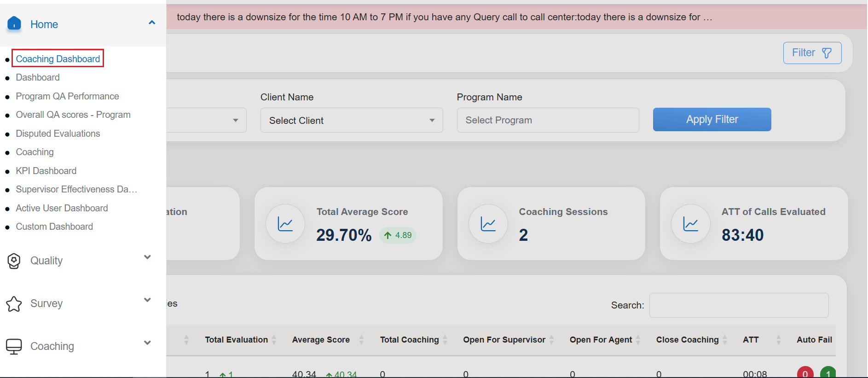
Task: Open Program QA Performance page
Action: (67, 96)
